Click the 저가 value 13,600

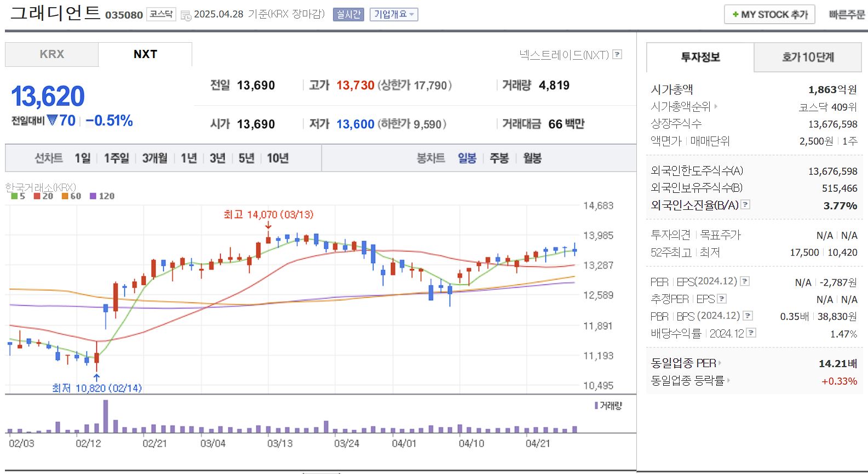click(x=355, y=124)
